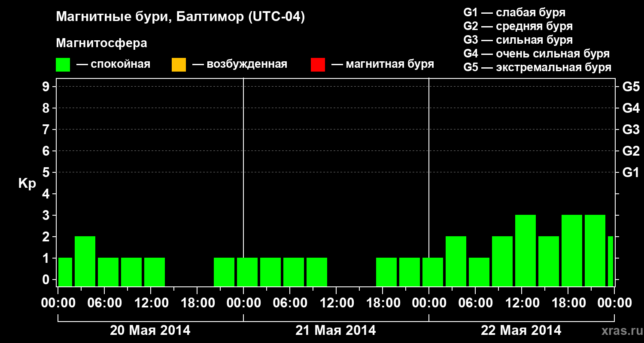Screen dimensions: 644x343
Task: Click the '12:00' time label under 21 May
Action: 336,303
